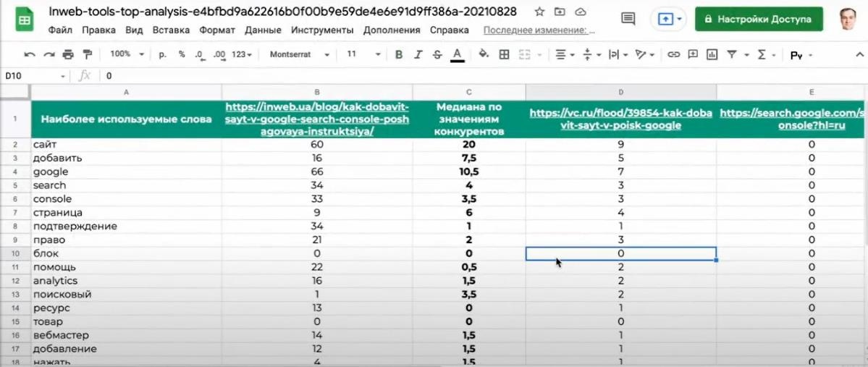Open the search.google.com link in E1
The image size is (868, 367).
click(793, 119)
